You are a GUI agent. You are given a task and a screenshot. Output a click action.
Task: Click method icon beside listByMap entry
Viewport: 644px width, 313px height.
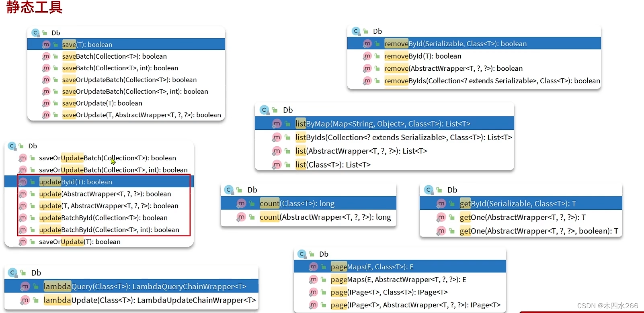[x=277, y=123]
